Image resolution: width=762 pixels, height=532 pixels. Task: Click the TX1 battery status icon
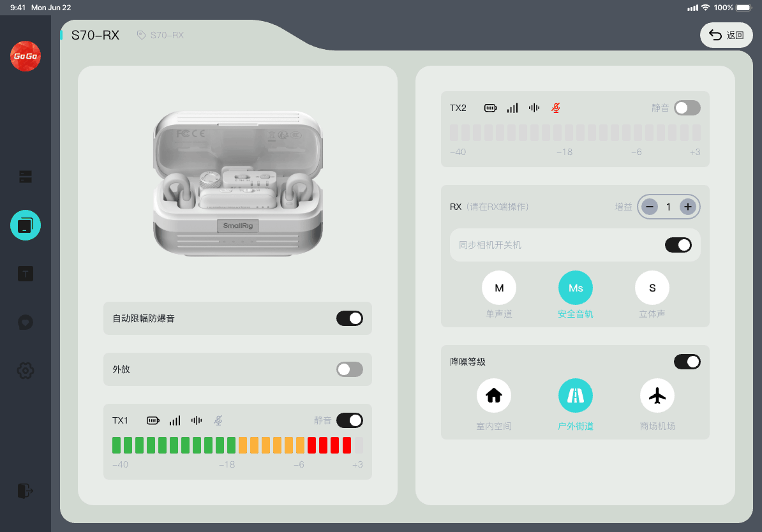click(x=153, y=420)
